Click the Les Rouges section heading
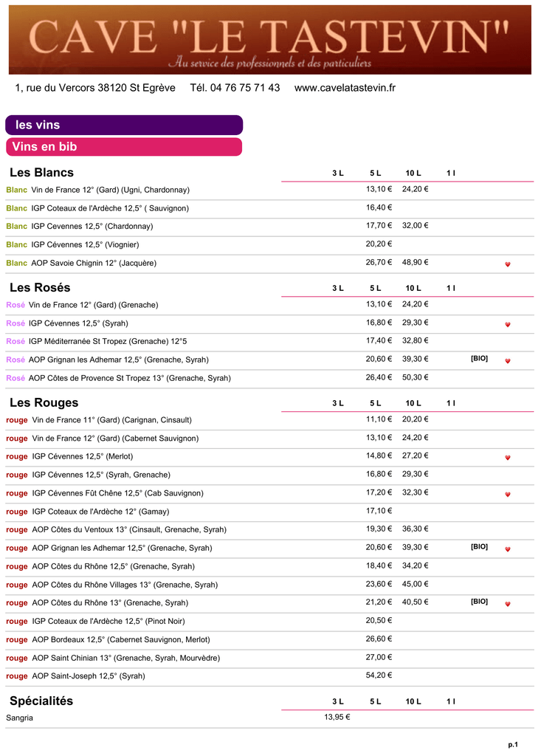 tap(44, 402)
